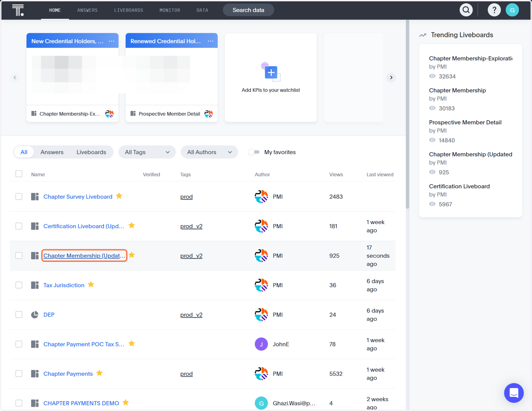Open the MONITOR tab
This screenshot has height=411, width=532.
point(170,10)
